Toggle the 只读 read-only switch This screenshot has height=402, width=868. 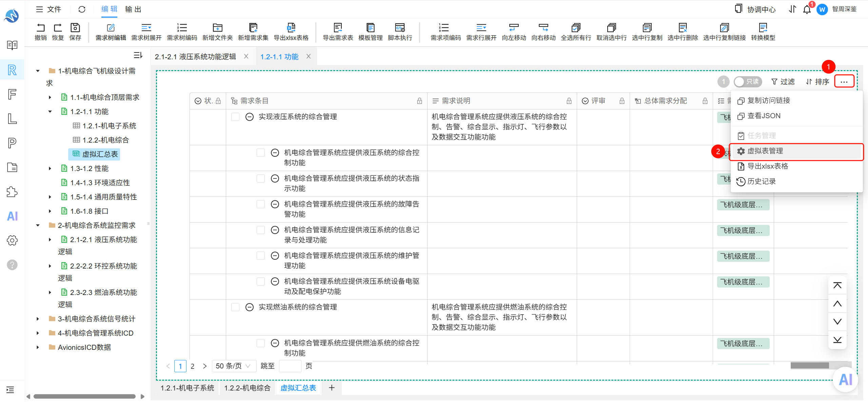click(748, 82)
